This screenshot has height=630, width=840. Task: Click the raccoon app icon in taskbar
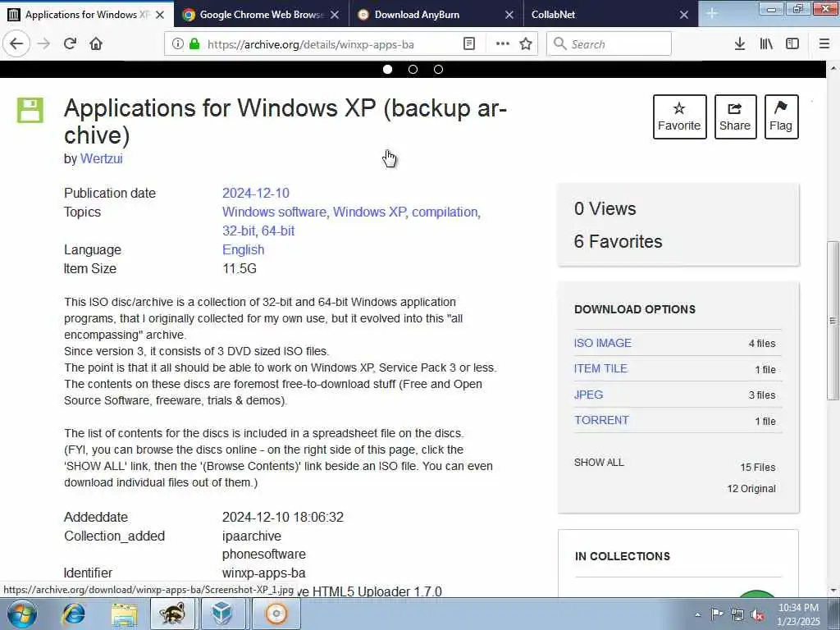[172, 614]
